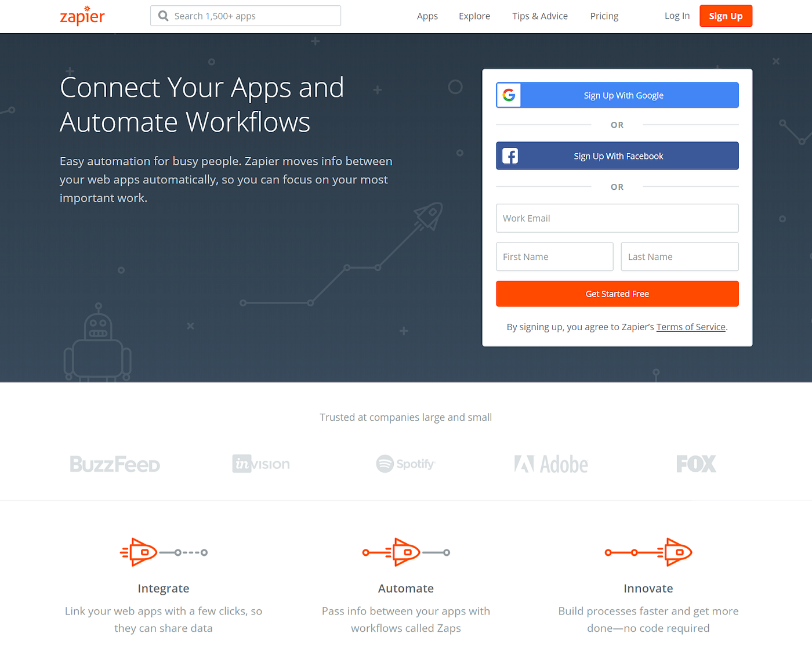This screenshot has height=651, width=812.
Task: Go to Tips & Advice
Action: point(540,16)
